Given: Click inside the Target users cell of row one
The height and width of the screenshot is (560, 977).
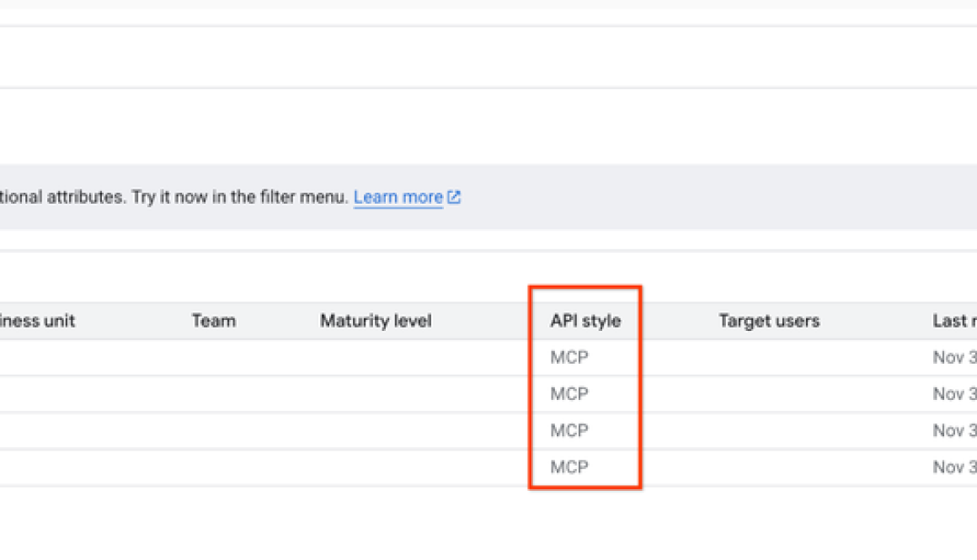Looking at the screenshot, I should [x=767, y=357].
